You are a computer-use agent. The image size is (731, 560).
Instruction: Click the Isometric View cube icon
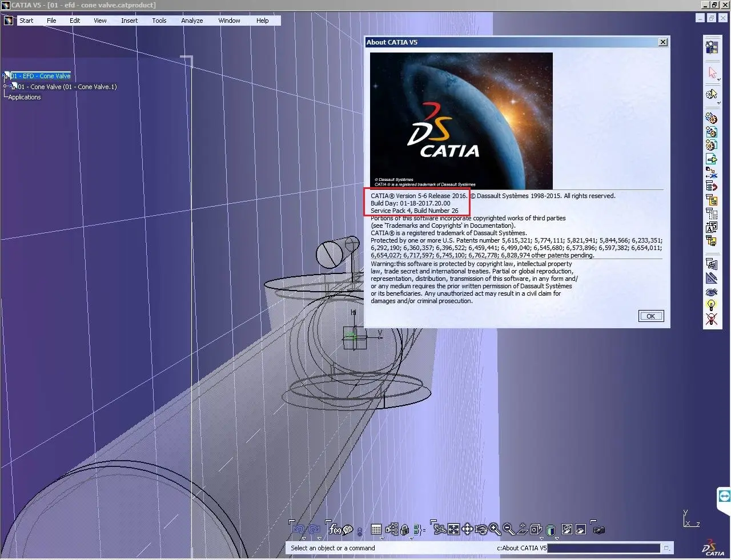536,530
